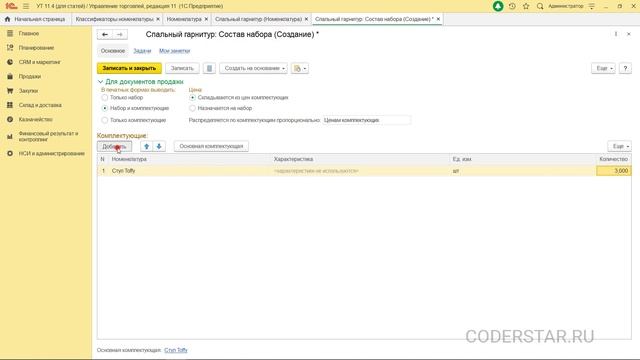Open Главное section in sidebar
Screen dimensions: 640x360
29,33
